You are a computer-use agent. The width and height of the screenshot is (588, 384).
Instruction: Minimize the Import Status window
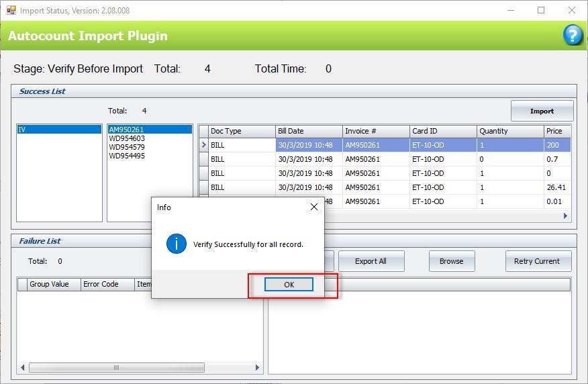[x=511, y=10]
